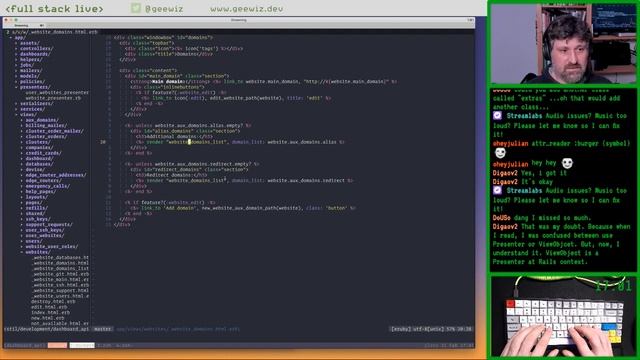
Task: Open the support_requests/ folder
Action: pyautogui.click(x=49, y=224)
